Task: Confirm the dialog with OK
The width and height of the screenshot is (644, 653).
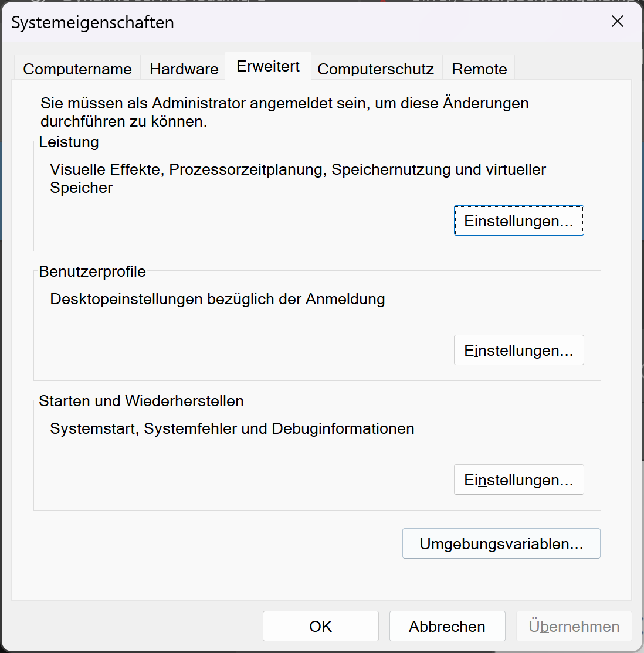Action: tap(320, 627)
